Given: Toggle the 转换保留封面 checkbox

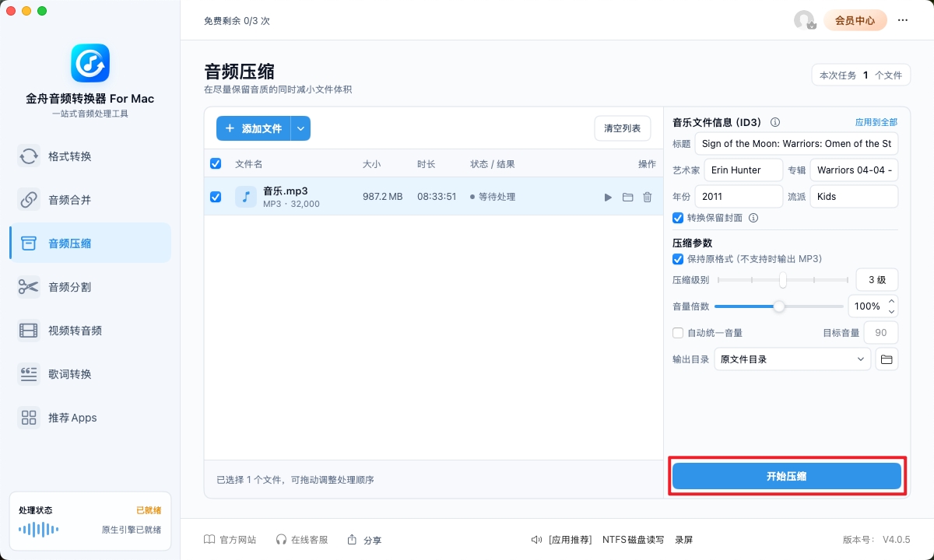Looking at the screenshot, I should coord(678,218).
